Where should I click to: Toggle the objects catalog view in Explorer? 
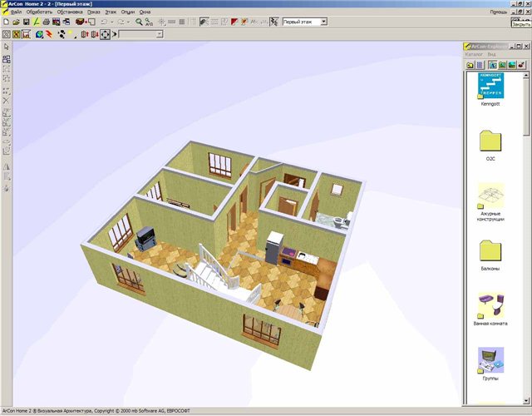click(492, 64)
